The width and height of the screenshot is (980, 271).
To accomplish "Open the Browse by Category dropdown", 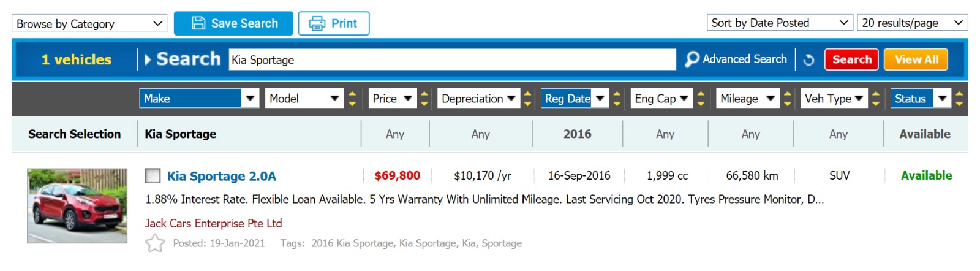I will coord(89,24).
